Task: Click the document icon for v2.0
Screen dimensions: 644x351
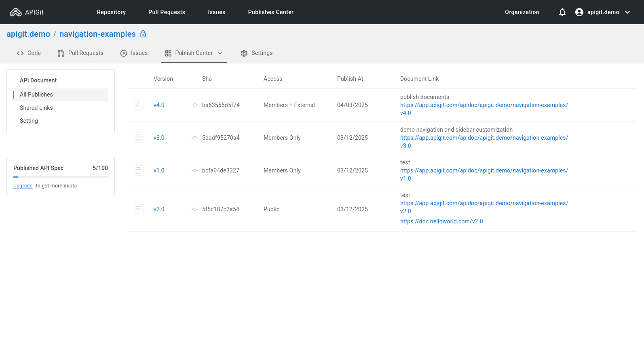Action: coord(139,209)
